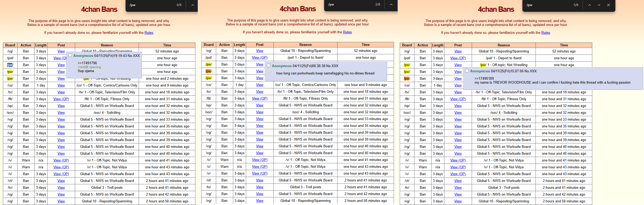Click previous-match arrow in the 5/8 find bar
This screenshot has height=205, width=644.
[589, 5]
